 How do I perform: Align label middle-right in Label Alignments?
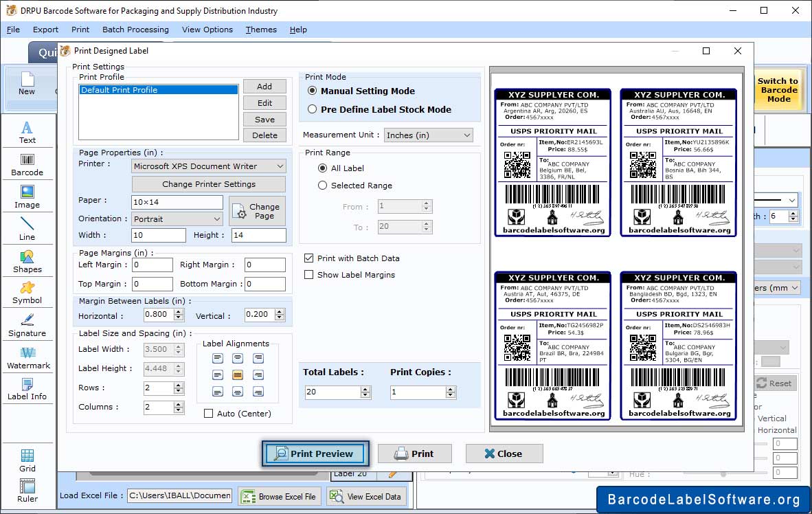tap(258, 375)
